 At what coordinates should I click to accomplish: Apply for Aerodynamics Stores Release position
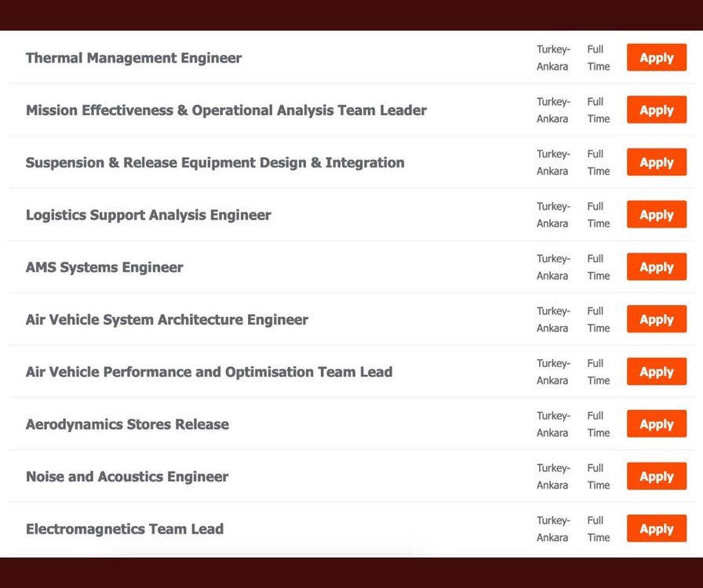(x=656, y=424)
